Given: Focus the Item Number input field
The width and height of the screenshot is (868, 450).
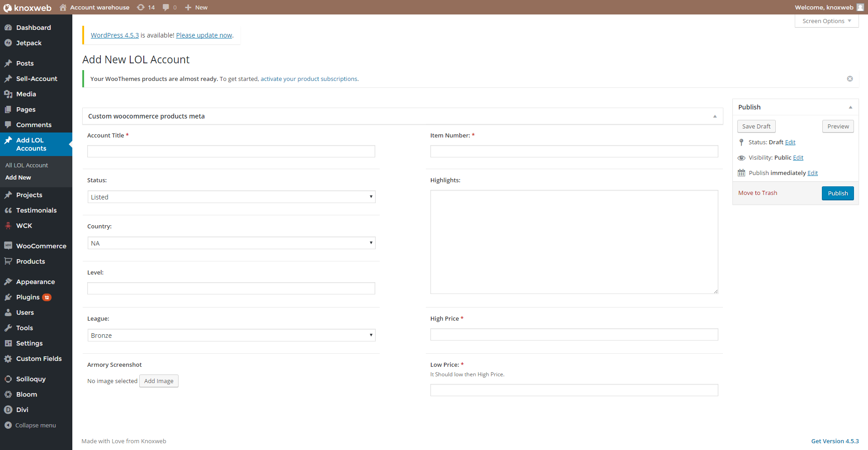Looking at the screenshot, I should (574, 151).
